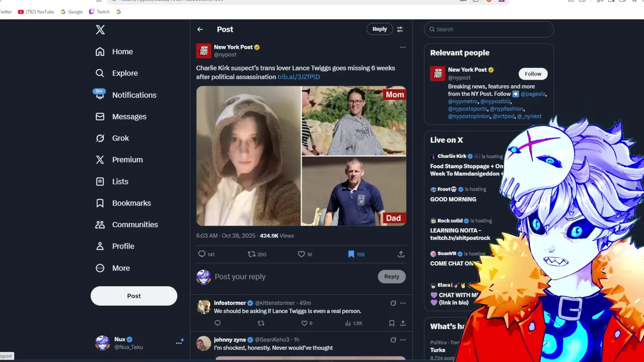Open the Google bookmark
Screen dimensions: 644x362
[71, 12]
